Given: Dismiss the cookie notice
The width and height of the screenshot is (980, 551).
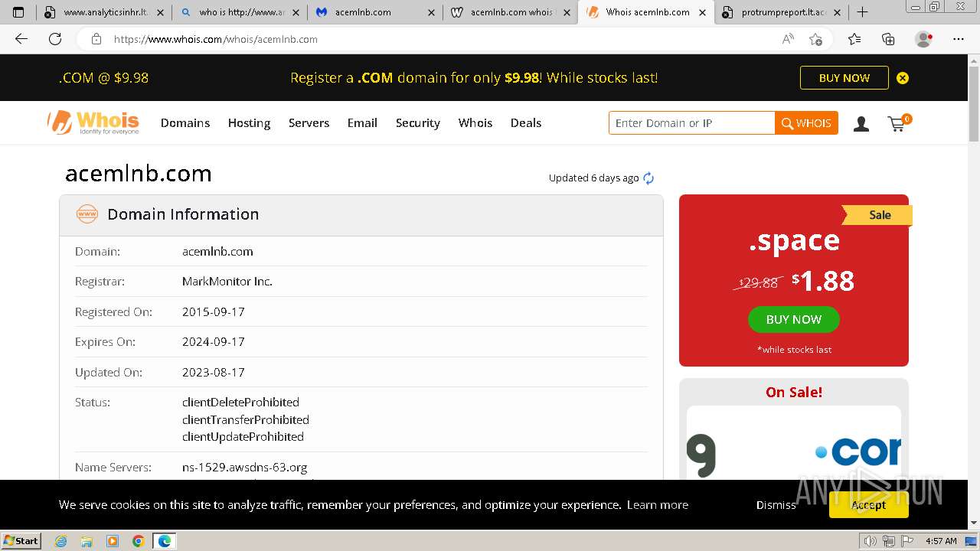Looking at the screenshot, I should (776, 505).
